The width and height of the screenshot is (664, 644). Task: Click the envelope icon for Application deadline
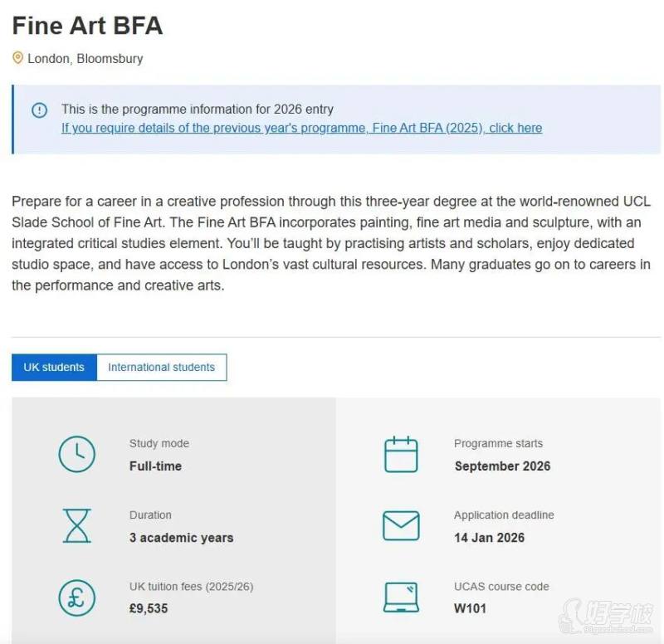click(x=401, y=525)
